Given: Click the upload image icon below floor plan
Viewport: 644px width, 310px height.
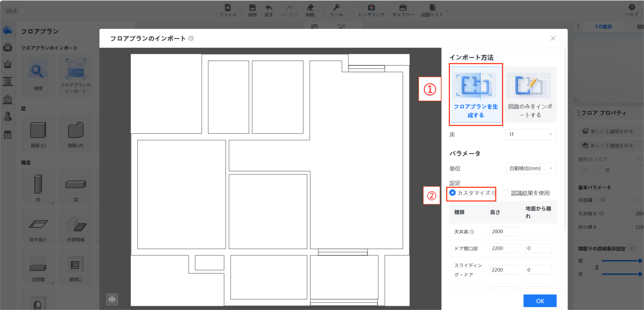Looking at the screenshot, I should click(x=112, y=299).
